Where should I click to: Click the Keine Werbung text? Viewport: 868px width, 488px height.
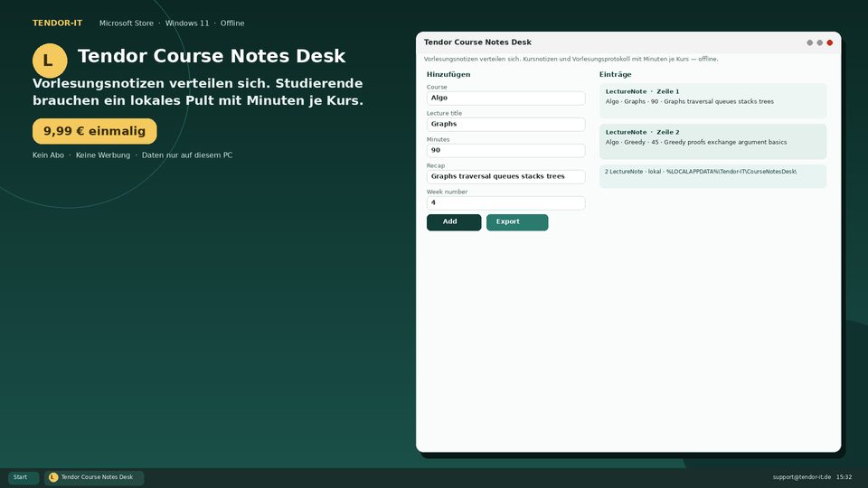point(103,155)
